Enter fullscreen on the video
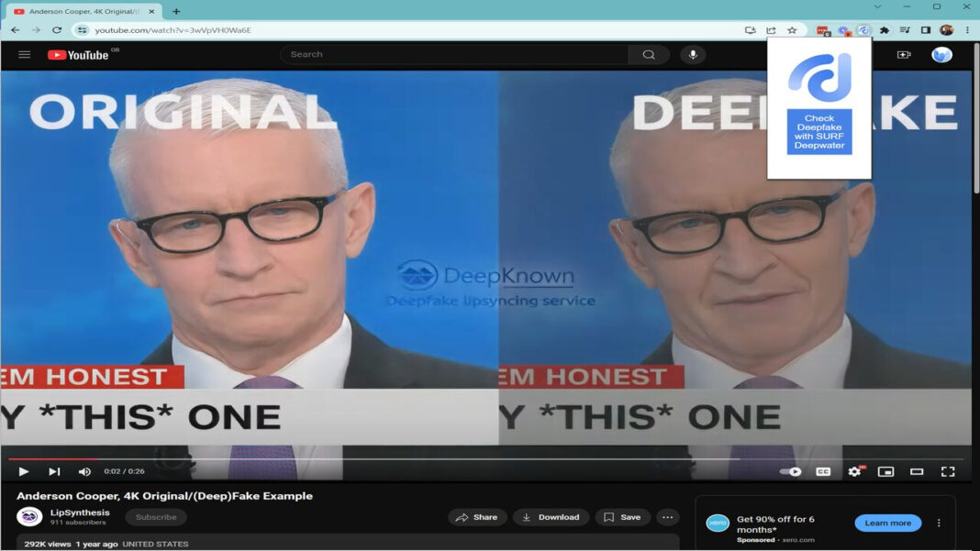980x551 pixels. point(948,471)
